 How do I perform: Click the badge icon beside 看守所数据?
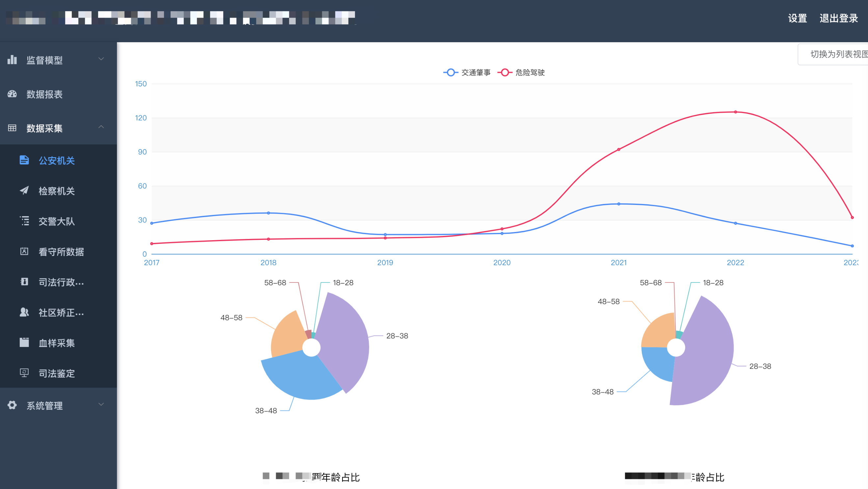point(24,251)
